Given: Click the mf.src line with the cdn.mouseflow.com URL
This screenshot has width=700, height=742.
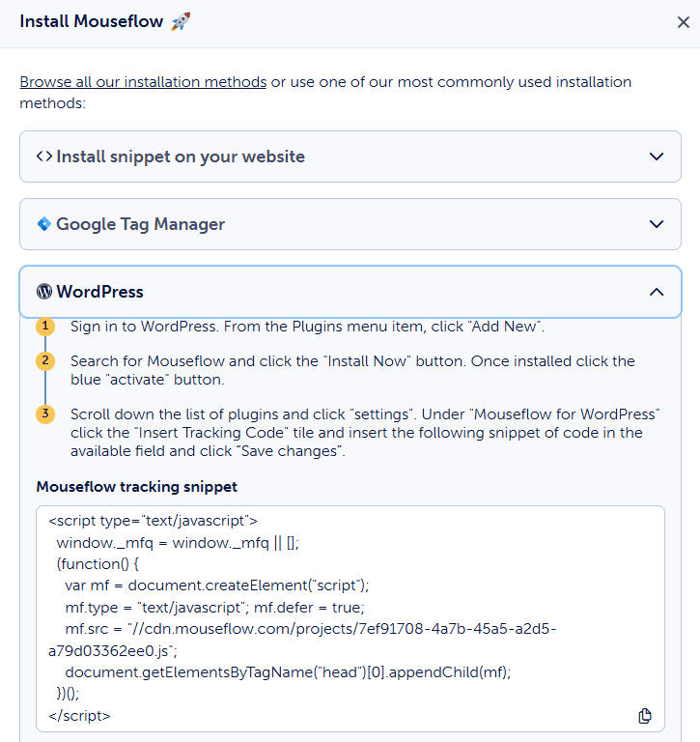Looking at the screenshot, I should point(311,629).
